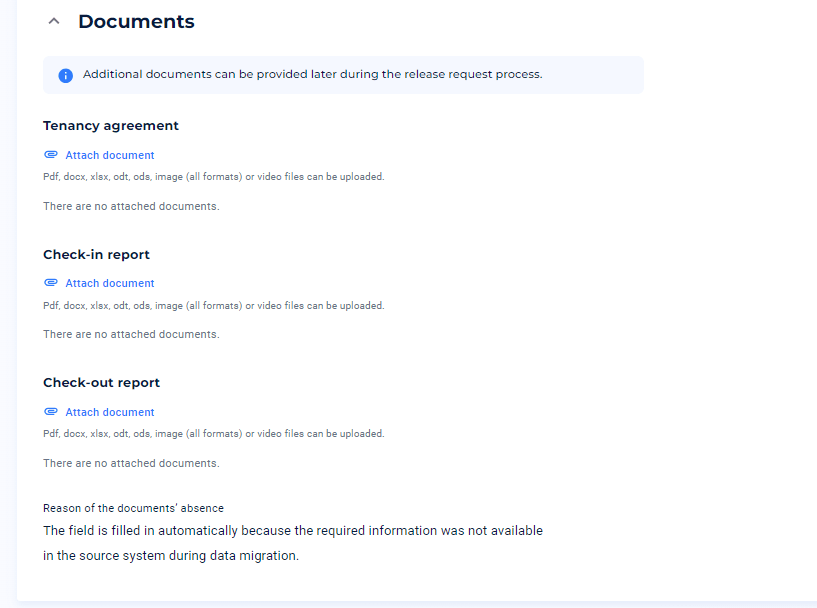Click no attached documents text under Check-out report

131,463
